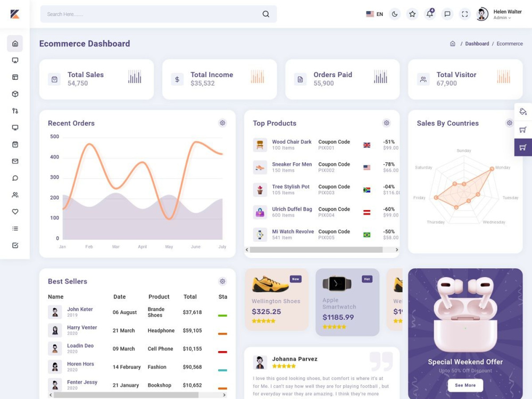The image size is (532, 399).
Task: Click the Helen Walter profile avatar
Action: point(482,14)
